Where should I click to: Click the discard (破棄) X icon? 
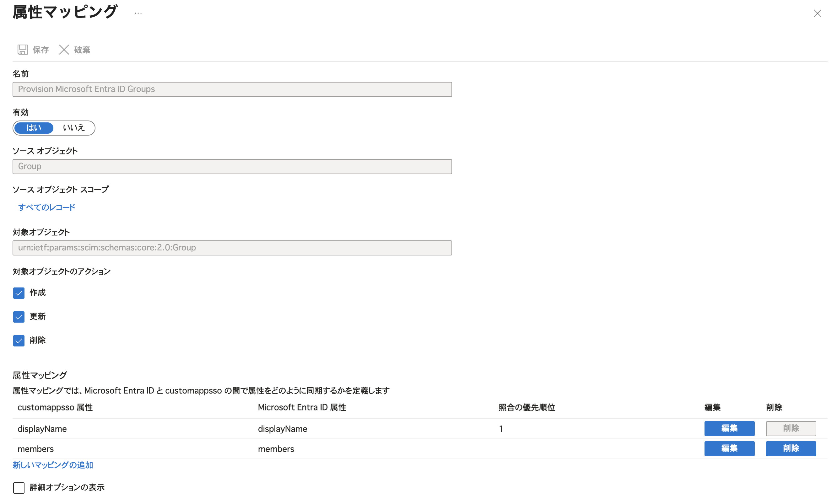[64, 50]
